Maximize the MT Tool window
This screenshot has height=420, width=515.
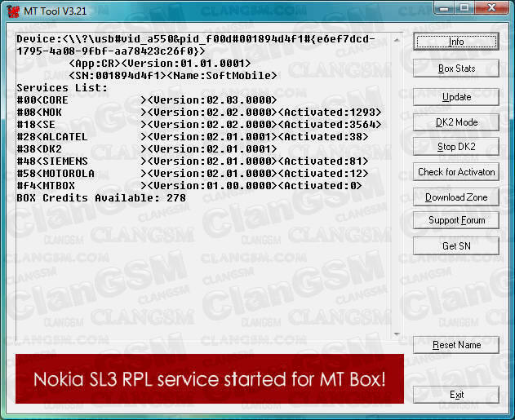click(x=464, y=8)
